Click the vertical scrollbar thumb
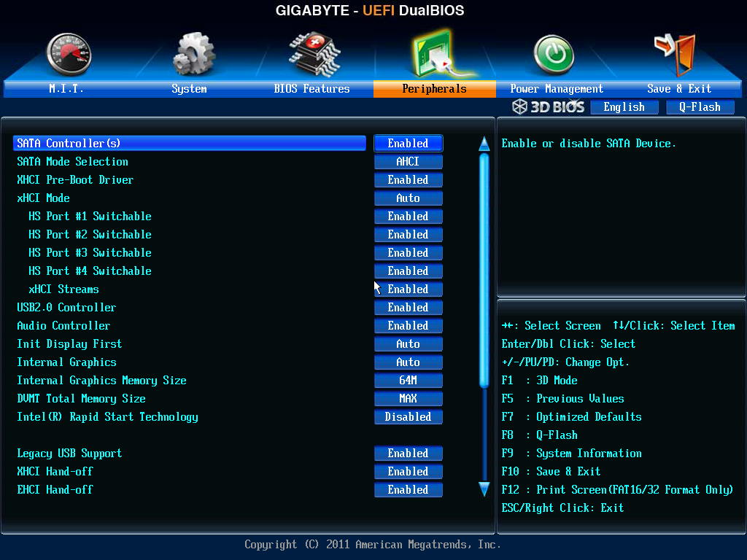This screenshot has height=560, width=747. [484, 270]
